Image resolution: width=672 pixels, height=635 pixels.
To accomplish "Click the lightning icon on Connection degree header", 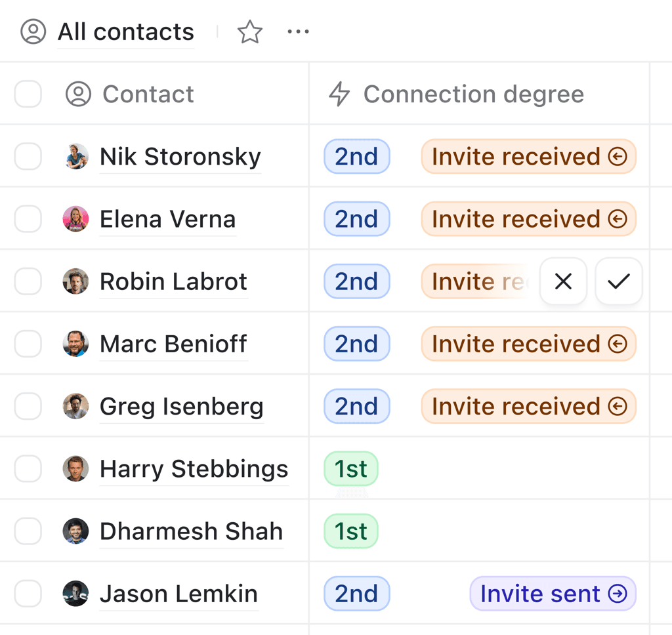I will pyautogui.click(x=339, y=94).
